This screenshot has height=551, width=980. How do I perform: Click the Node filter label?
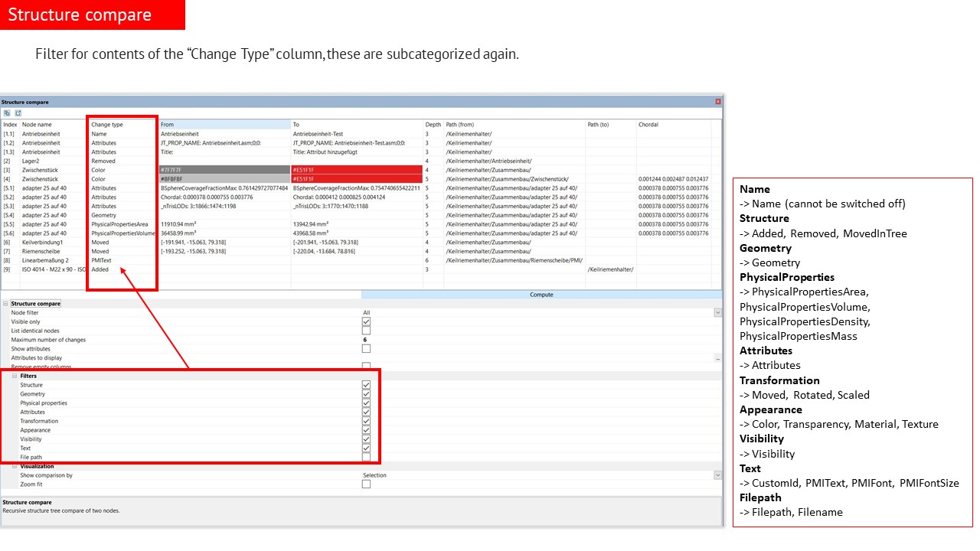24,313
